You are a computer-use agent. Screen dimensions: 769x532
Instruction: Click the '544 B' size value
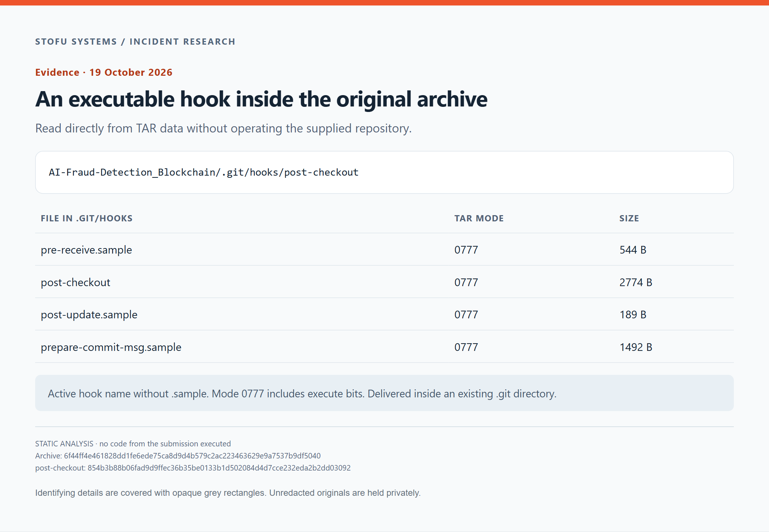pyautogui.click(x=633, y=250)
